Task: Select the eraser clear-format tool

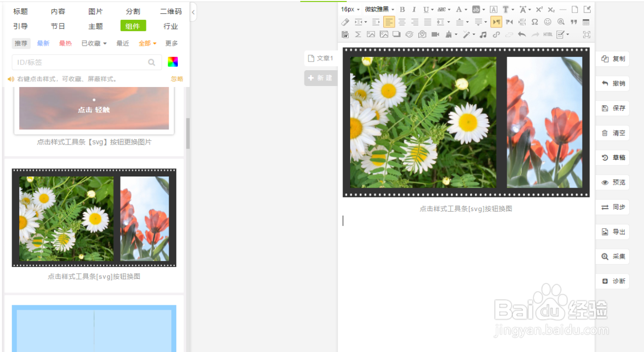Action: [x=346, y=22]
